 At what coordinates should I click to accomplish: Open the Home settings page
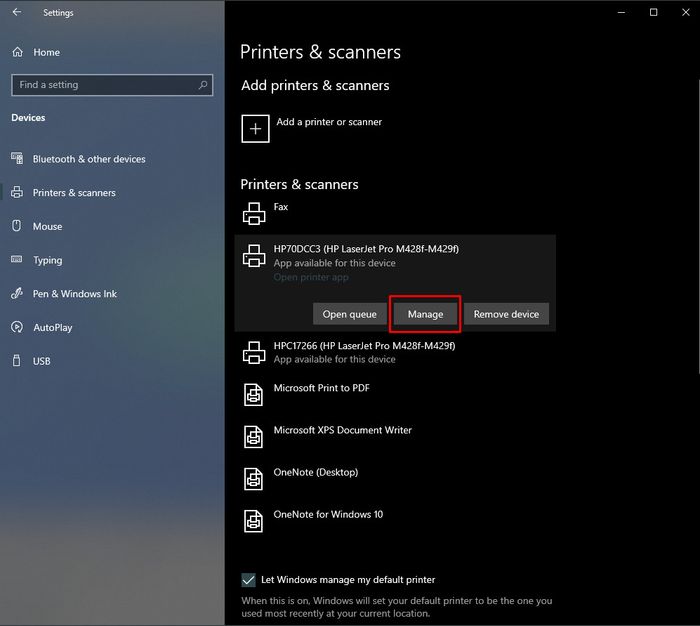pyautogui.click(x=47, y=52)
